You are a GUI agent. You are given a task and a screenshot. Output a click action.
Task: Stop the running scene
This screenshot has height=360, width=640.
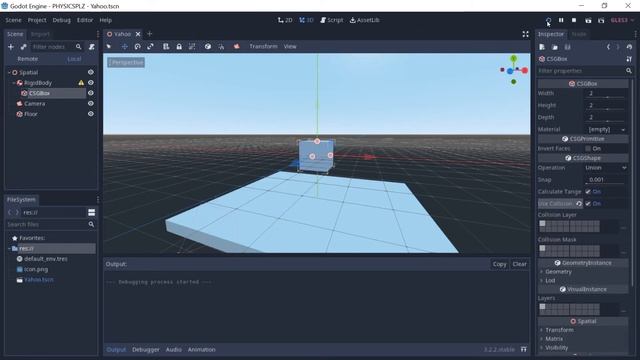574,20
